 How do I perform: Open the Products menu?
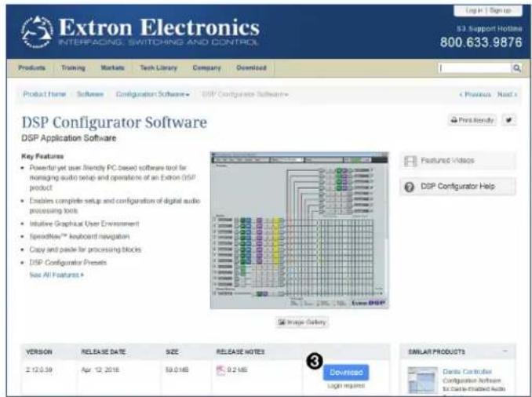click(31, 67)
